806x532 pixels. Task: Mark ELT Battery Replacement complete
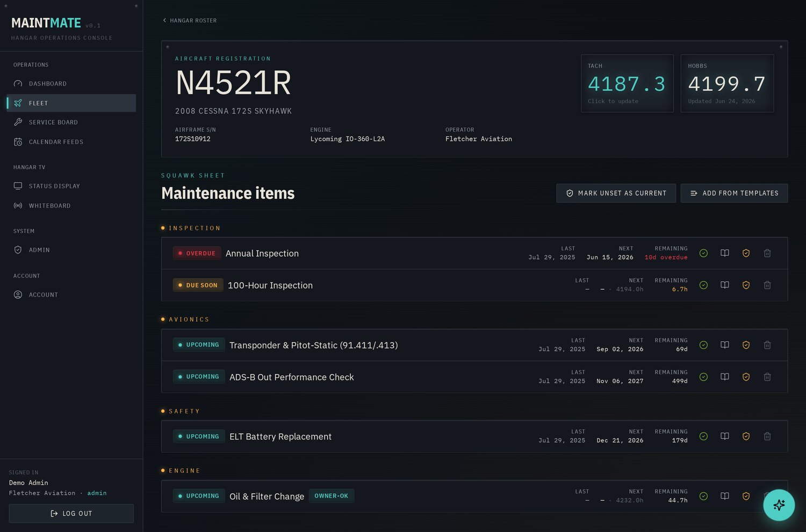(703, 436)
